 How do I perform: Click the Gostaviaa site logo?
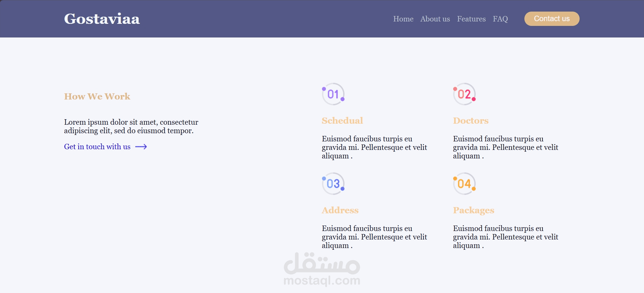pos(102,19)
